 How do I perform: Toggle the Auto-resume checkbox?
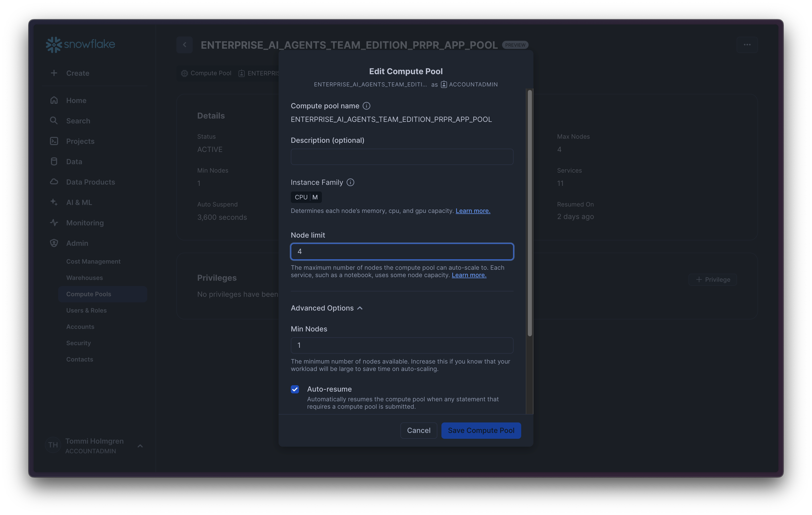[x=295, y=389]
